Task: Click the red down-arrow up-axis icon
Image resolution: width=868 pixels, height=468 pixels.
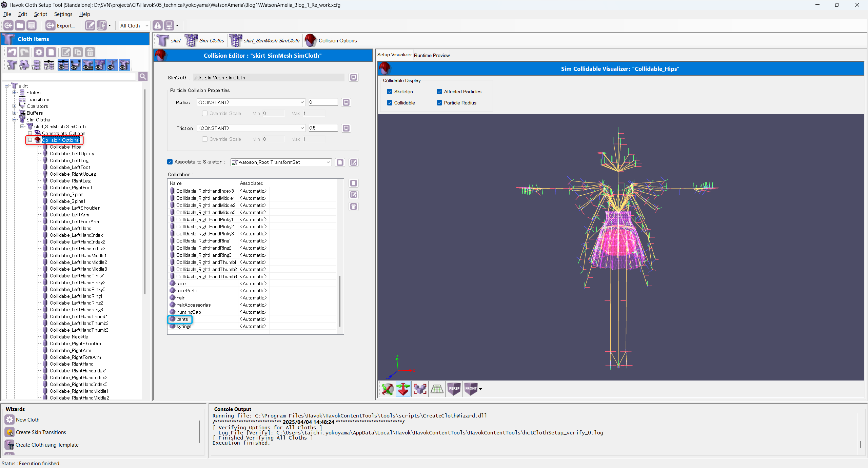Action: (x=403, y=389)
